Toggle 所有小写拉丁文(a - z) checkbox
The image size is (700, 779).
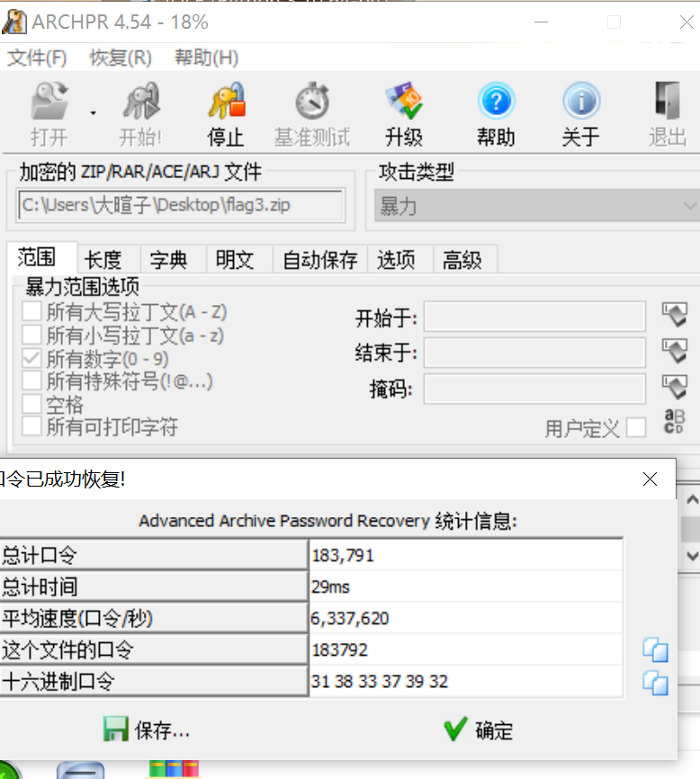point(31,336)
